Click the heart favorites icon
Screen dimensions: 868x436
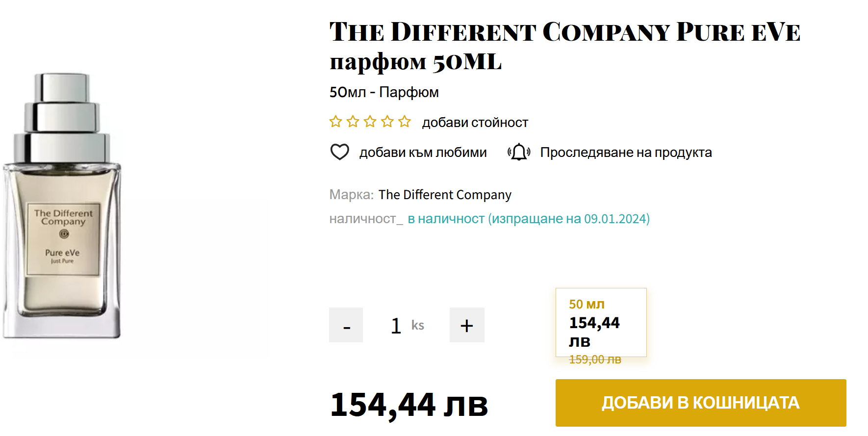[x=339, y=152]
